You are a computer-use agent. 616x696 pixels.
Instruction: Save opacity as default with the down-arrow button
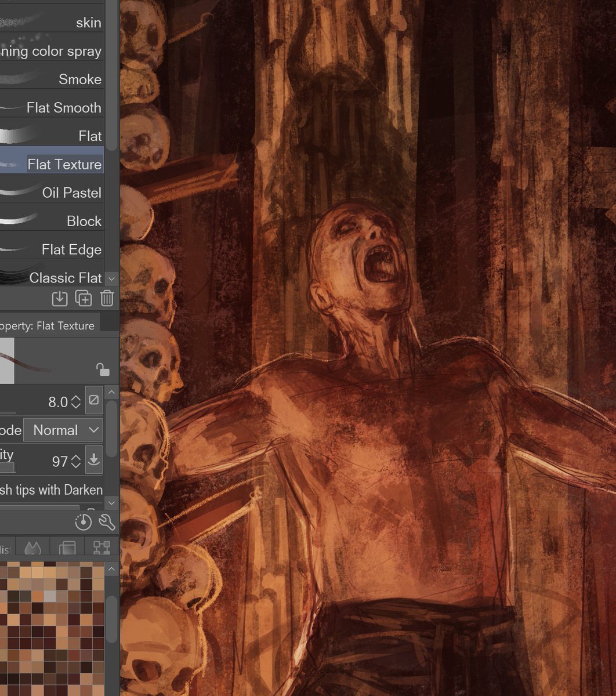coord(95,461)
